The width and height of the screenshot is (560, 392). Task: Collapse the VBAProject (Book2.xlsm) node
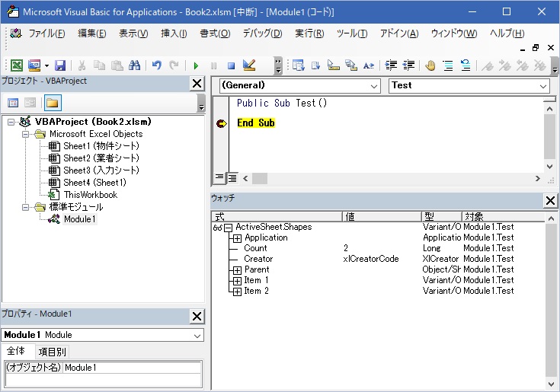click(11, 122)
